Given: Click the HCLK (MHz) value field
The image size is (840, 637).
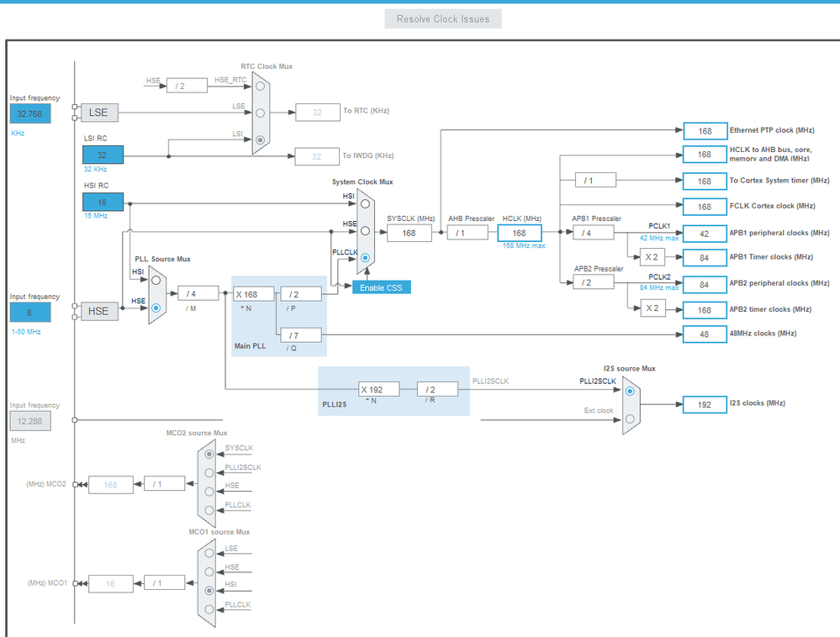Looking at the screenshot, I should point(520,233).
